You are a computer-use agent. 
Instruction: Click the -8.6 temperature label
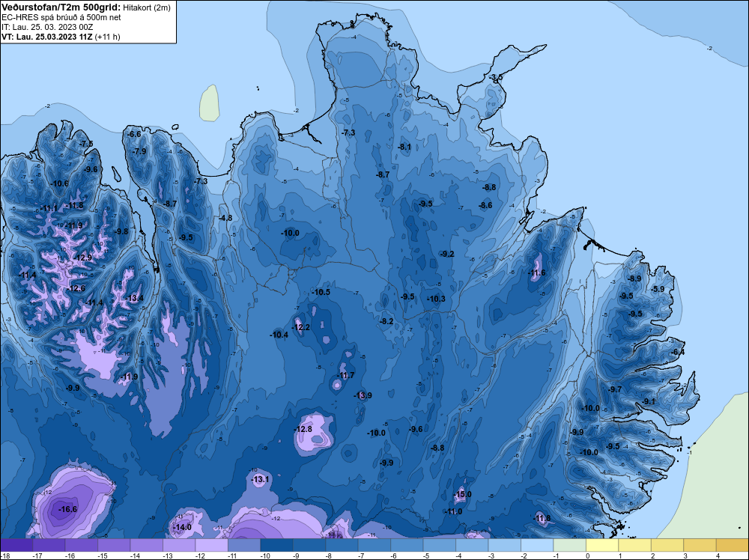pos(485,205)
